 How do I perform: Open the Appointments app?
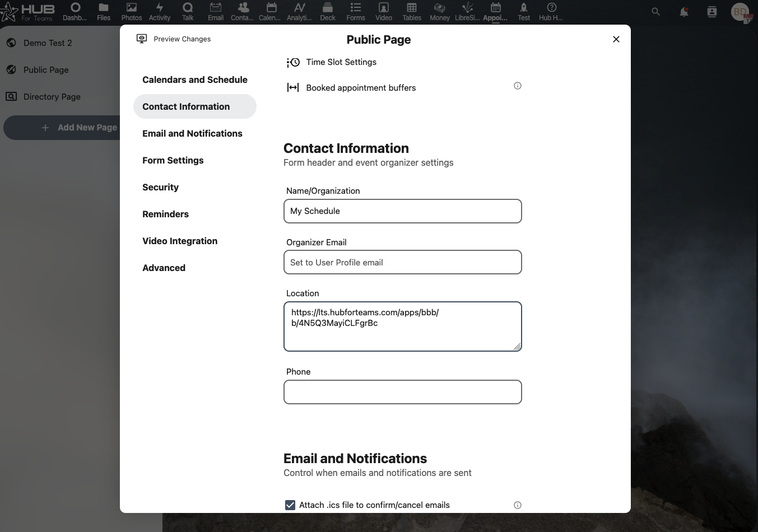[x=496, y=12]
